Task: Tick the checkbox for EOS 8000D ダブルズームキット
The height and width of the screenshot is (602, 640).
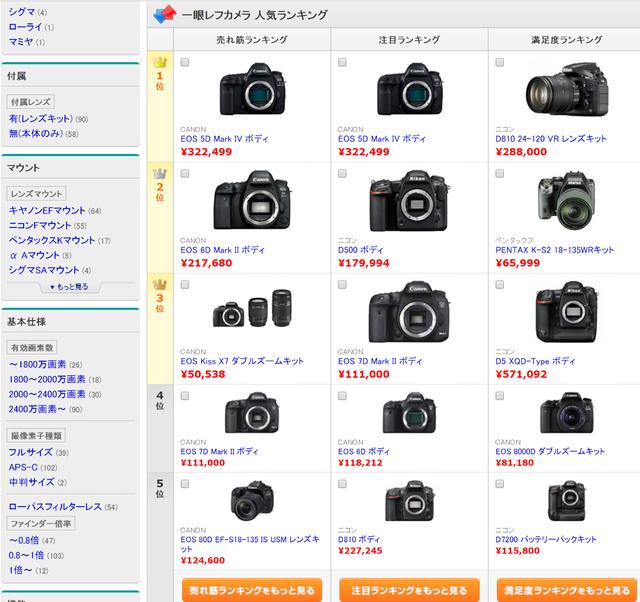Action: (x=499, y=395)
